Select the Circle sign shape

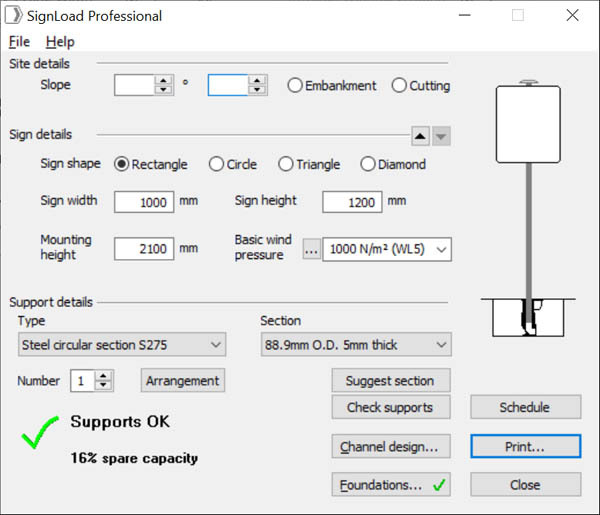tap(217, 165)
